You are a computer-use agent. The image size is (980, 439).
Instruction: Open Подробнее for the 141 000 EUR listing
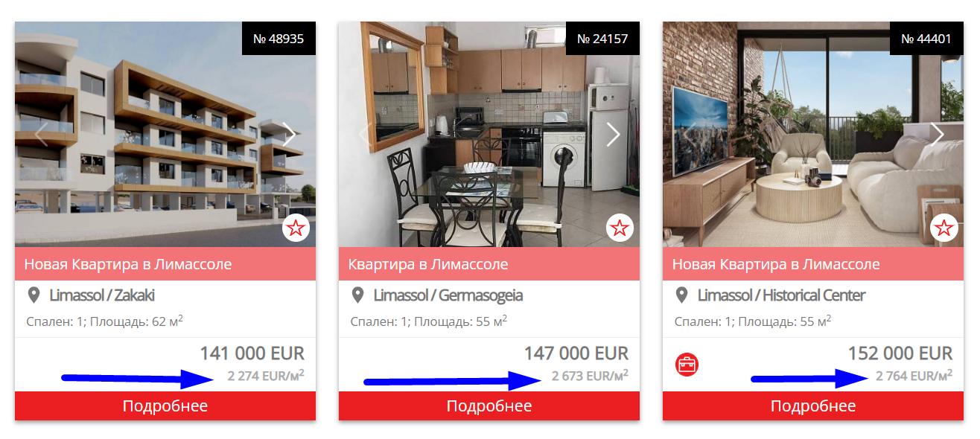[165, 406]
